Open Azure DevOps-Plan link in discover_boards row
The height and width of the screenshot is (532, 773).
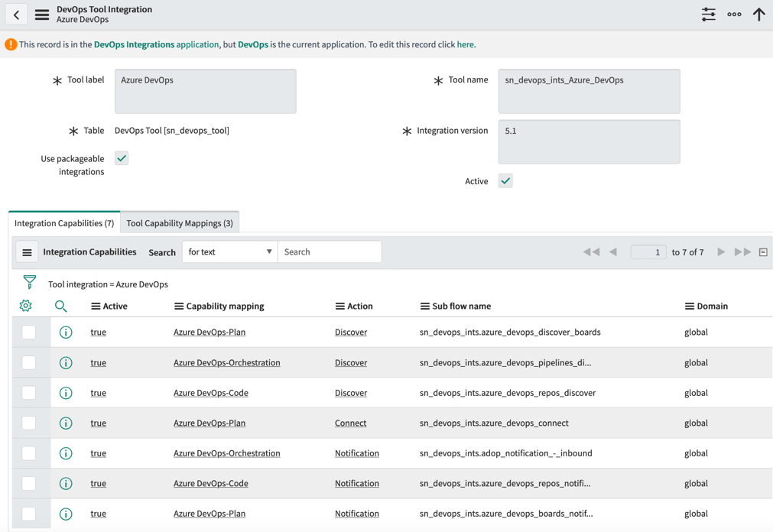[209, 332]
